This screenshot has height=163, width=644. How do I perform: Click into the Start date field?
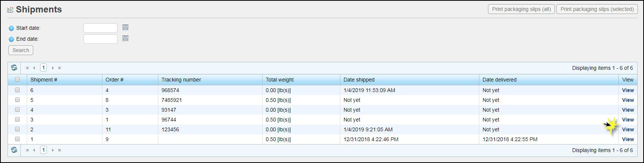pos(100,28)
